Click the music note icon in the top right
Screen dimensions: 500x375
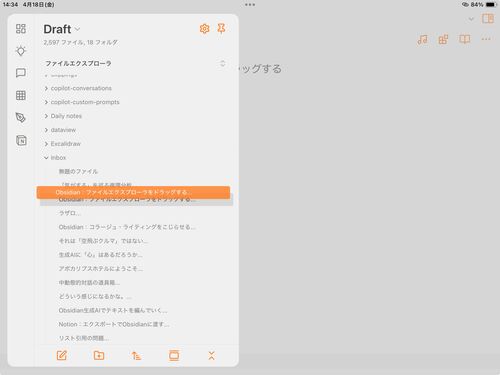422,40
